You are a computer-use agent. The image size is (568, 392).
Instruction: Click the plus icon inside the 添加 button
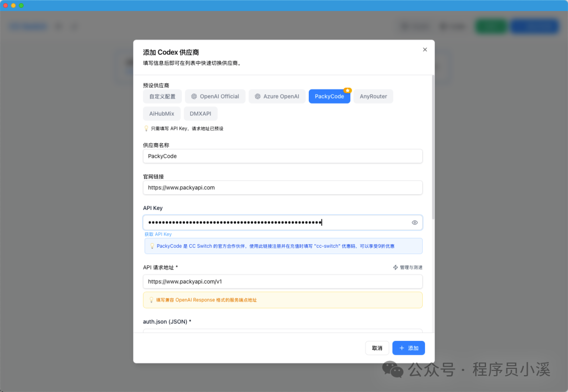(x=402, y=348)
